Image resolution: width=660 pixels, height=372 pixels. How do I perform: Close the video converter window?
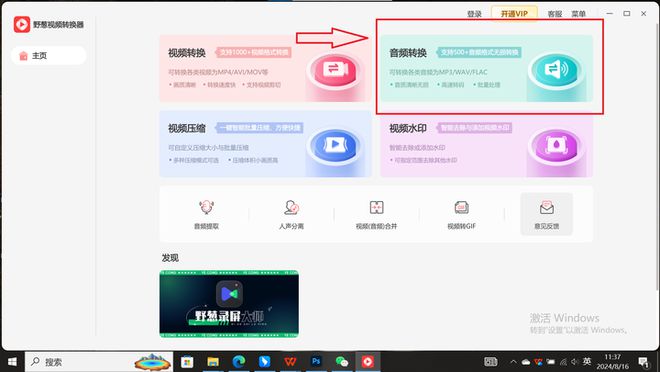tap(644, 14)
